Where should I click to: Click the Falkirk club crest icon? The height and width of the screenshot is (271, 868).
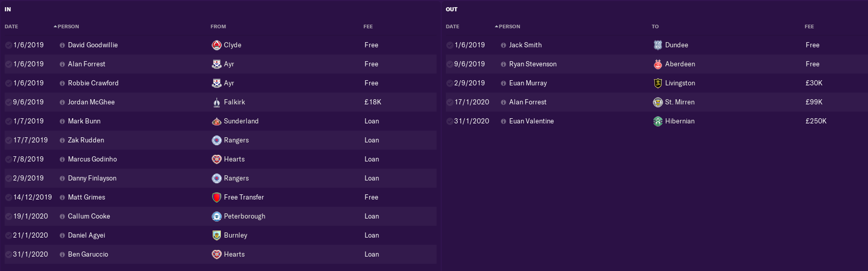217,102
